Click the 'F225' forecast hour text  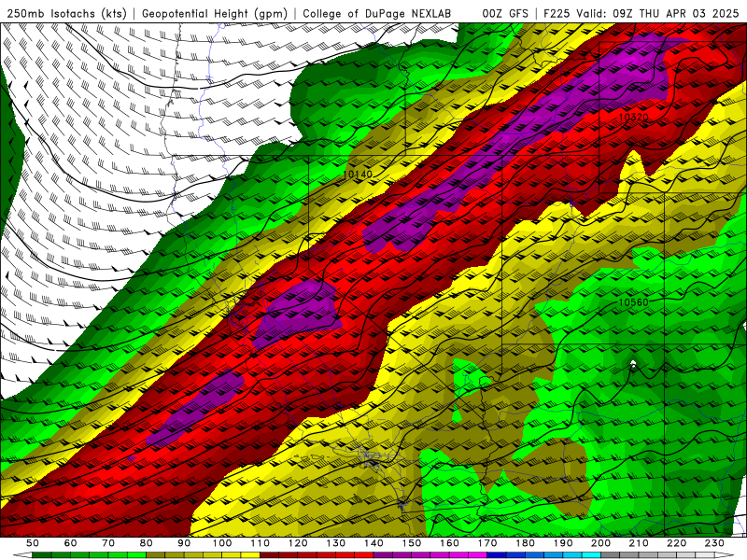[557, 14]
